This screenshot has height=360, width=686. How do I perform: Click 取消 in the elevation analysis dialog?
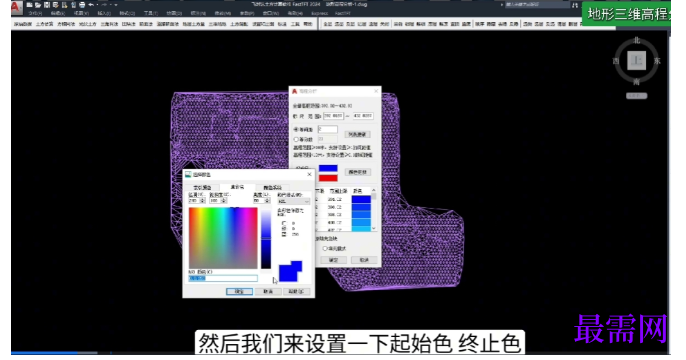coord(364,260)
